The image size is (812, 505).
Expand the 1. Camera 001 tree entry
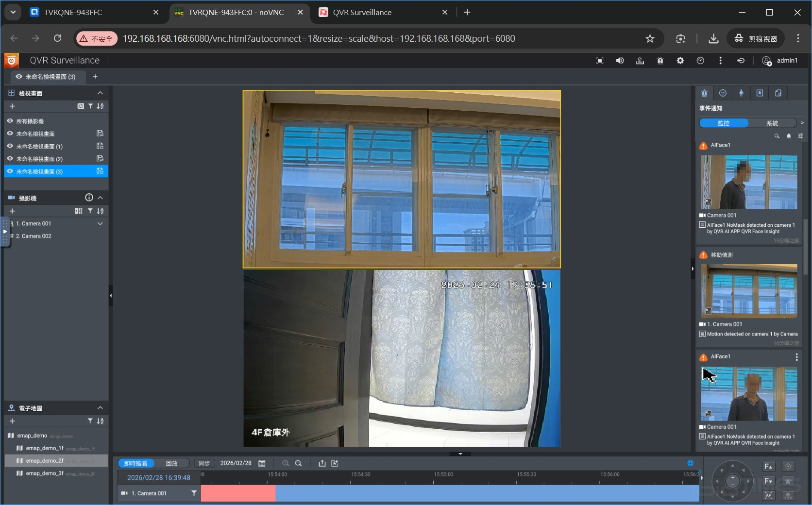(100, 224)
